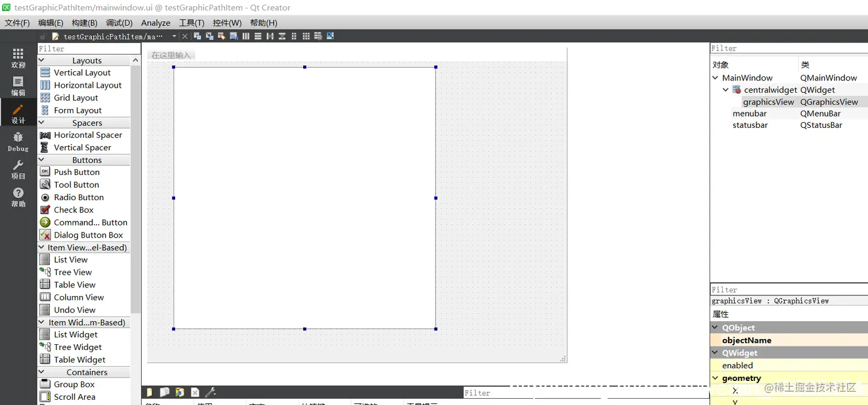The width and height of the screenshot is (868, 405).
Task: Select Vertical Layout in widget box
Action: pyautogui.click(x=82, y=72)
